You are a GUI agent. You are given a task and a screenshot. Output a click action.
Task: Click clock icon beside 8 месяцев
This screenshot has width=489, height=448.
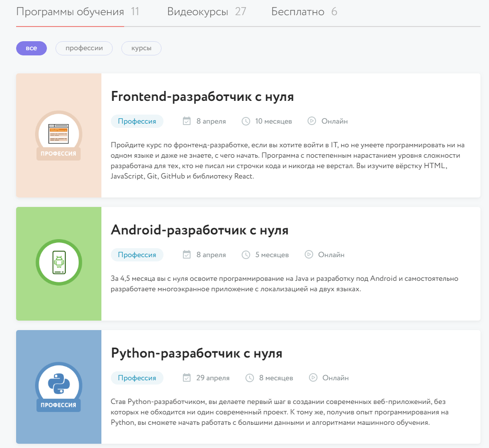250,378
